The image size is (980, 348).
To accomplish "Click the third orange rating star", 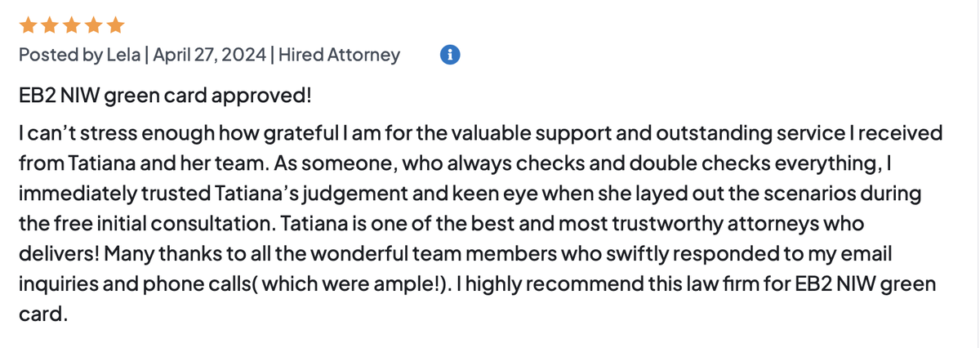I will pyautogui.click(x=72, y=25).
